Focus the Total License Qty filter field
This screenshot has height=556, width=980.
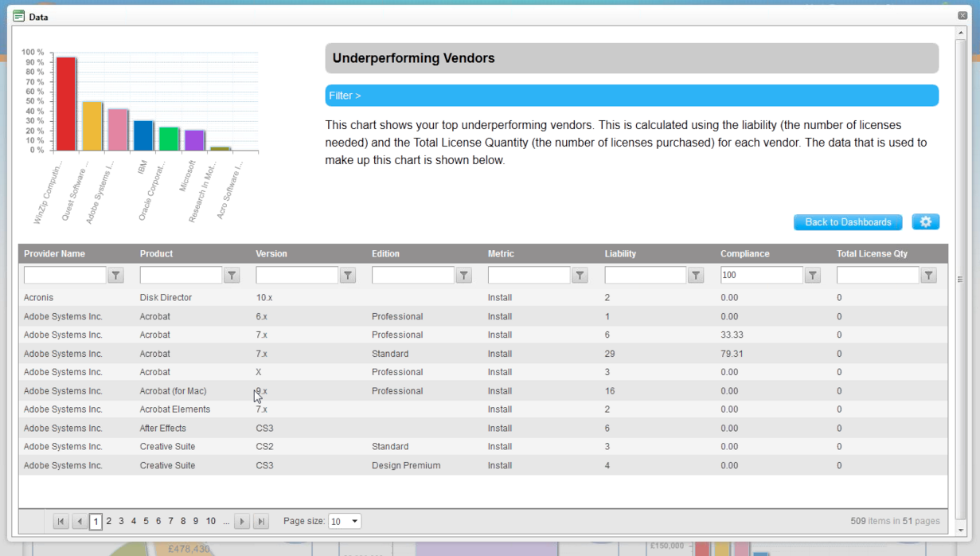(878, 275)
